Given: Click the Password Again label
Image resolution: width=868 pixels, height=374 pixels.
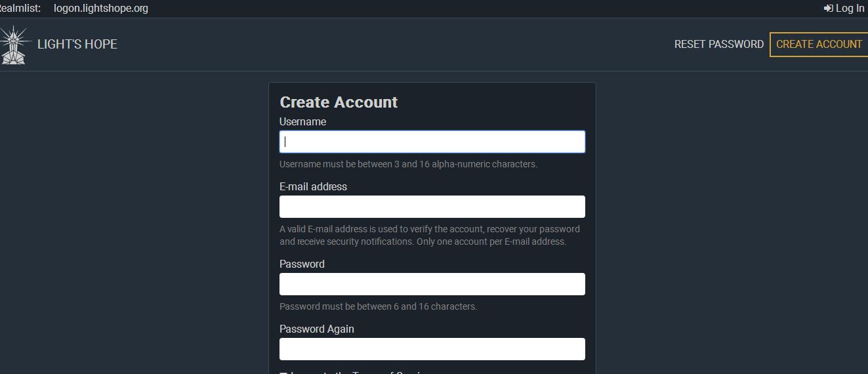Looking at the screenshot, I should pos(316,329).
